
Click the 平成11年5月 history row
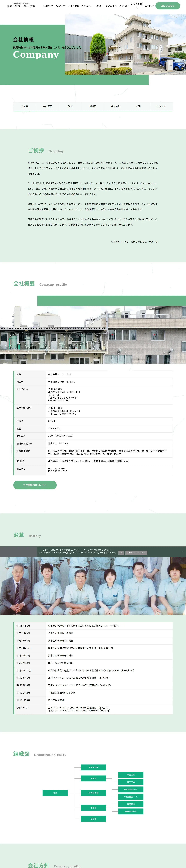[x=93, y=633]
